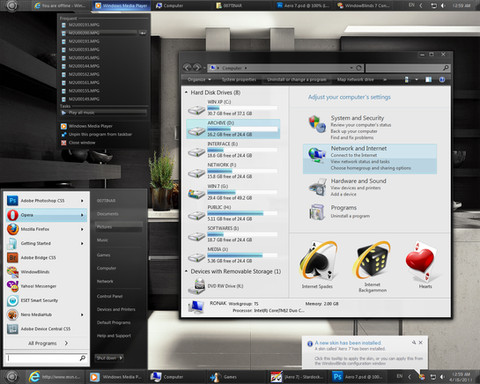
Task: Open Adobe Photoshop CS5 from Start menu
Action: coord(46,201)
